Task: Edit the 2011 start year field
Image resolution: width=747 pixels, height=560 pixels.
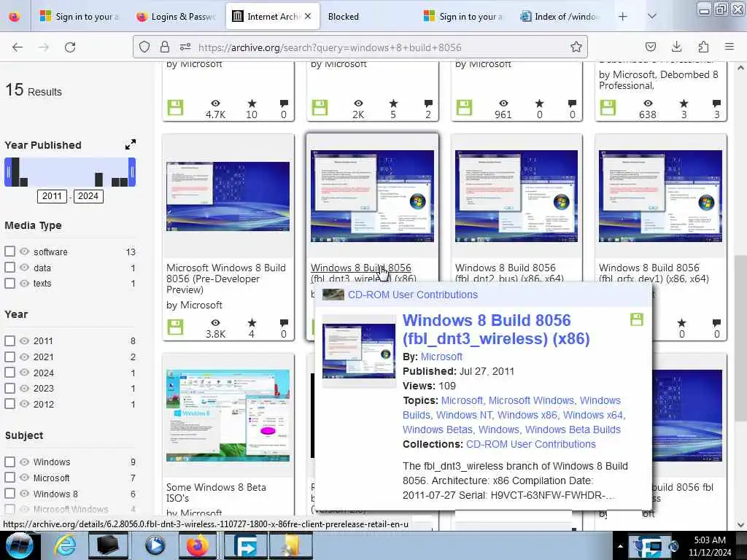Action: tap(52, 196)
